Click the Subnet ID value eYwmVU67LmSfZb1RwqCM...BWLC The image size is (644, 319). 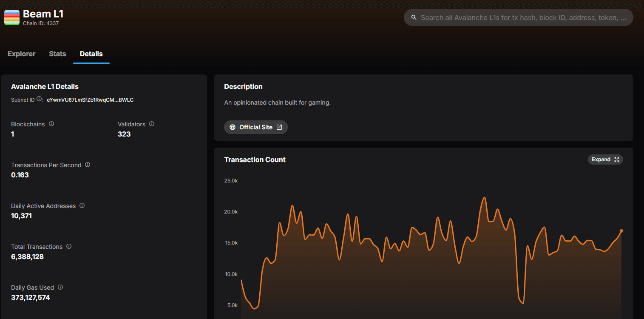tap(91, 100)
